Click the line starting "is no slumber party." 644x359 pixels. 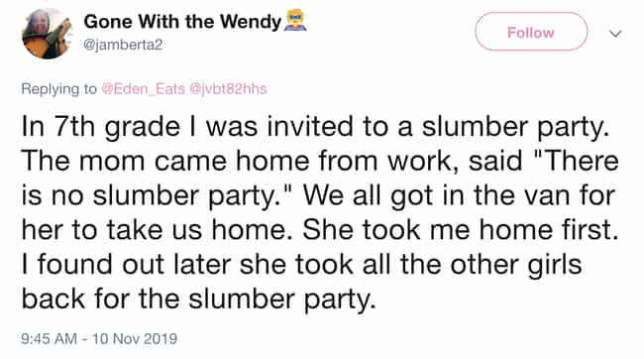318,195
